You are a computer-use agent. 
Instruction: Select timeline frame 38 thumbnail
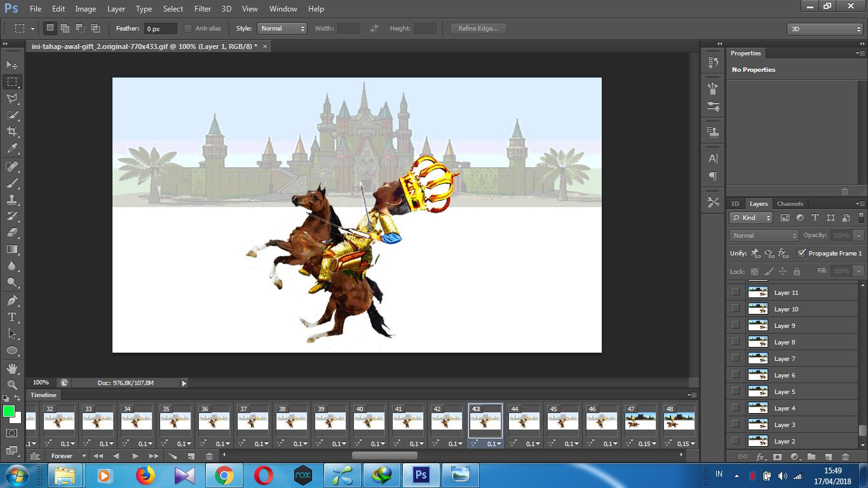[x=292, y=421]
